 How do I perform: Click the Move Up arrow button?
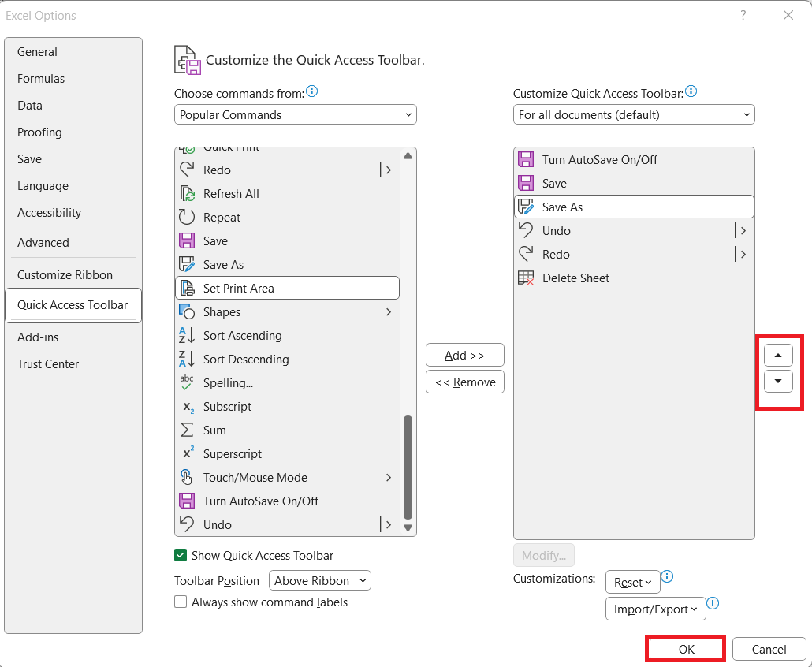tap(778, 356)
